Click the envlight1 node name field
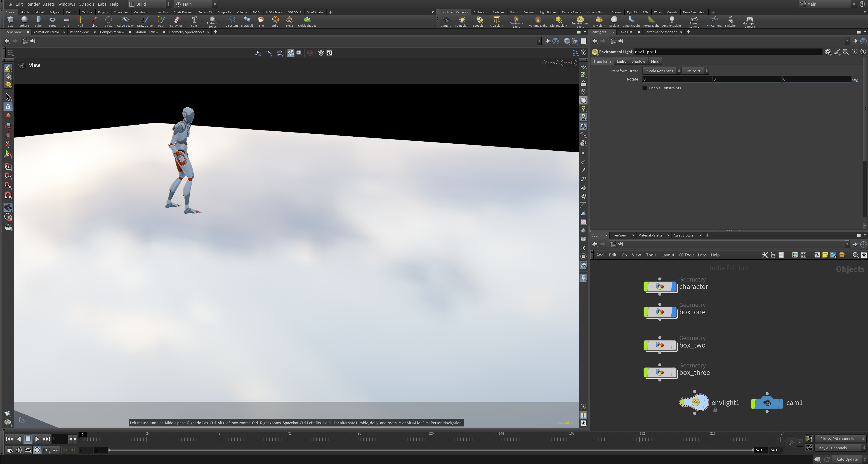Viewport: 868px width, 464px height. 728,52
